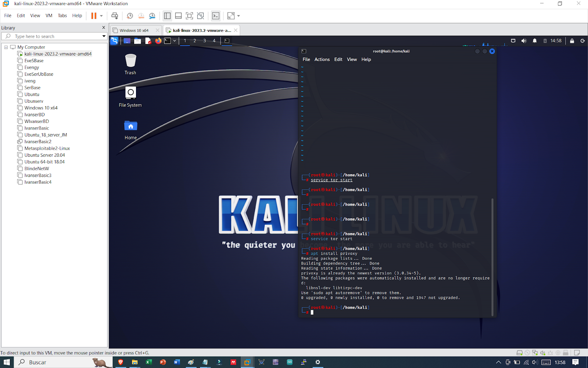Click the stretch guest display icon

point(231,16)
